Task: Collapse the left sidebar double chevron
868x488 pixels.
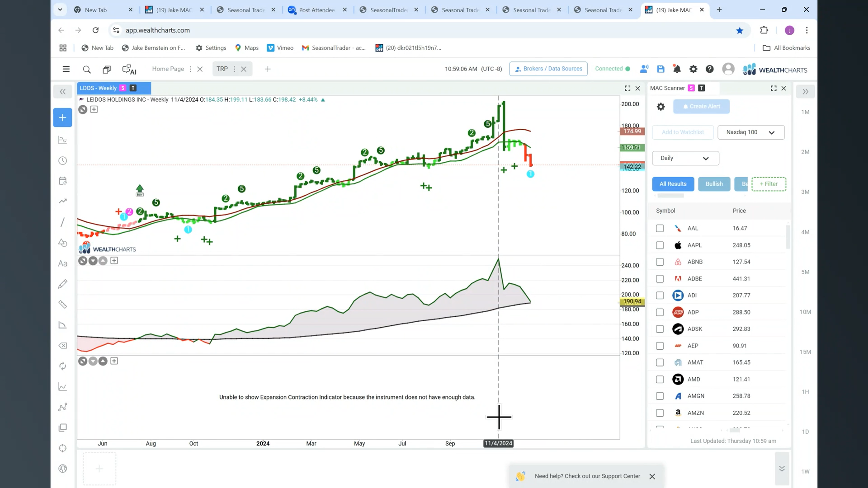Action: point(63,92)
